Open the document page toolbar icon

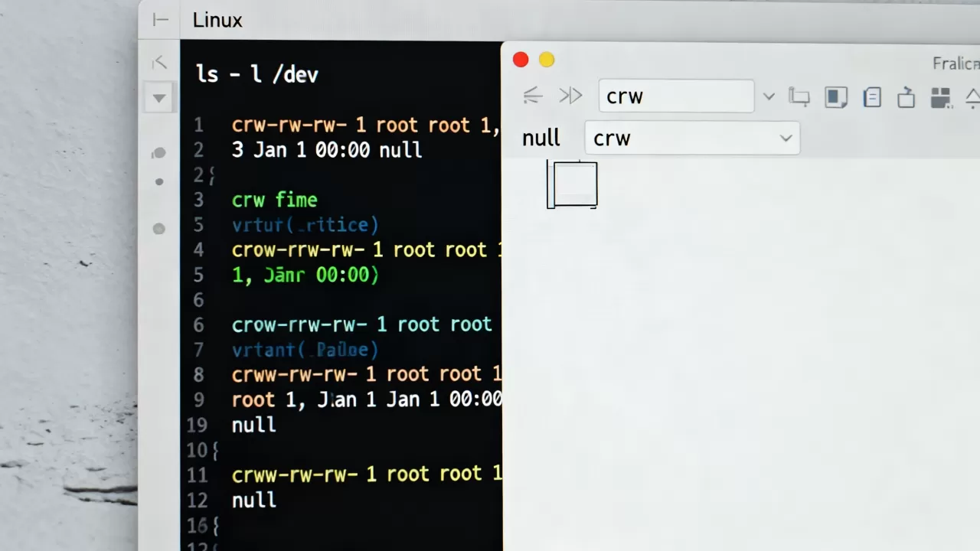(871, 97)
